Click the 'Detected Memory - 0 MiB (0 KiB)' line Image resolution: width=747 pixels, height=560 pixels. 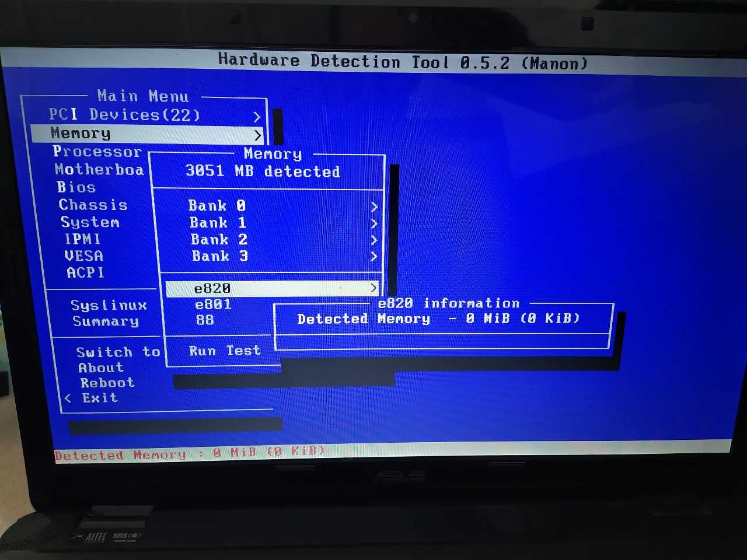point(439,318)
